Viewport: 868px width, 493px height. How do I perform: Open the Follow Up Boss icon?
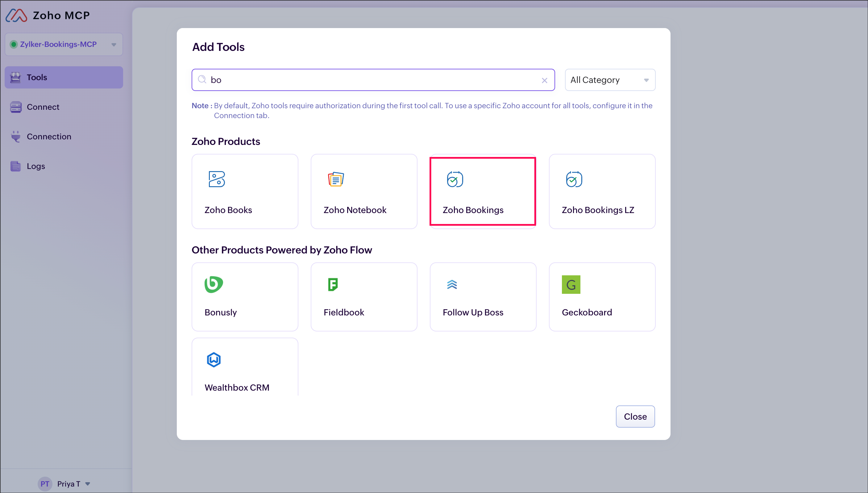(452, 284)
